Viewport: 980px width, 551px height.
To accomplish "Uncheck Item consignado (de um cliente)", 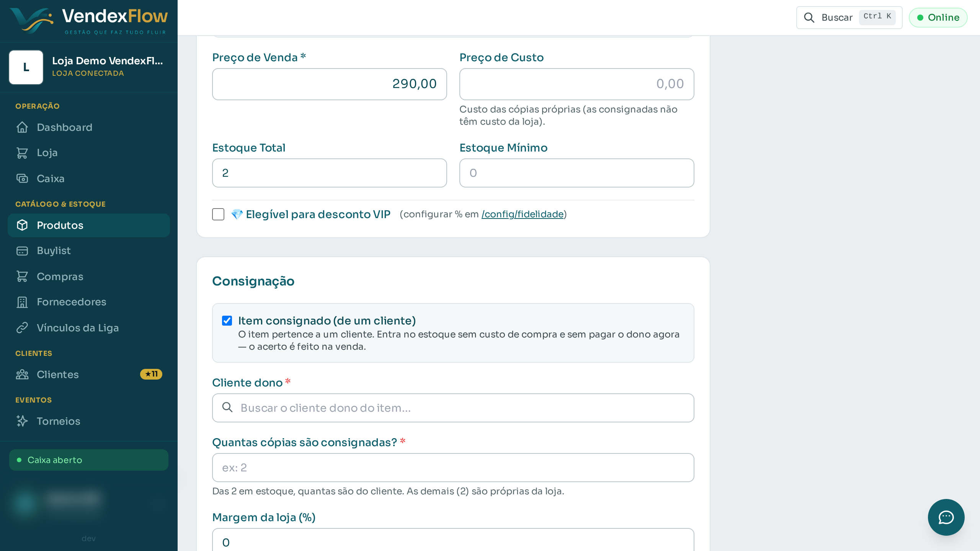I will click(x=227, y=321).
